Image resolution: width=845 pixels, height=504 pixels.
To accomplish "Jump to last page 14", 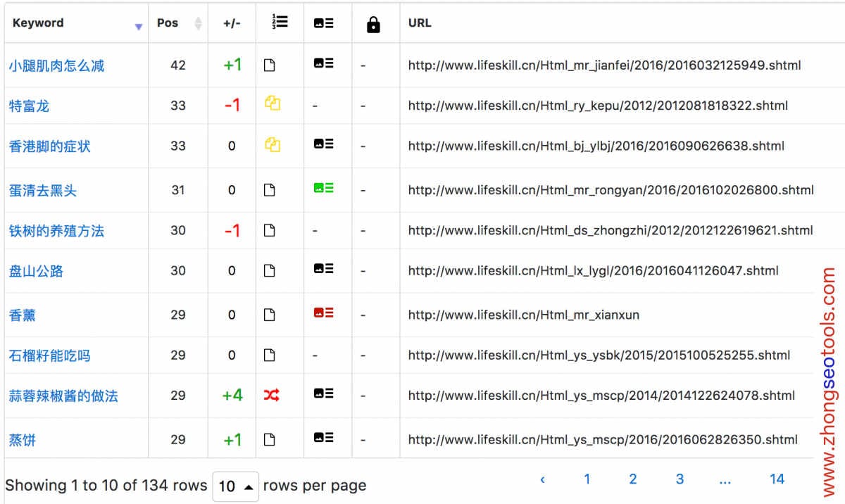I will pos(777,479).
